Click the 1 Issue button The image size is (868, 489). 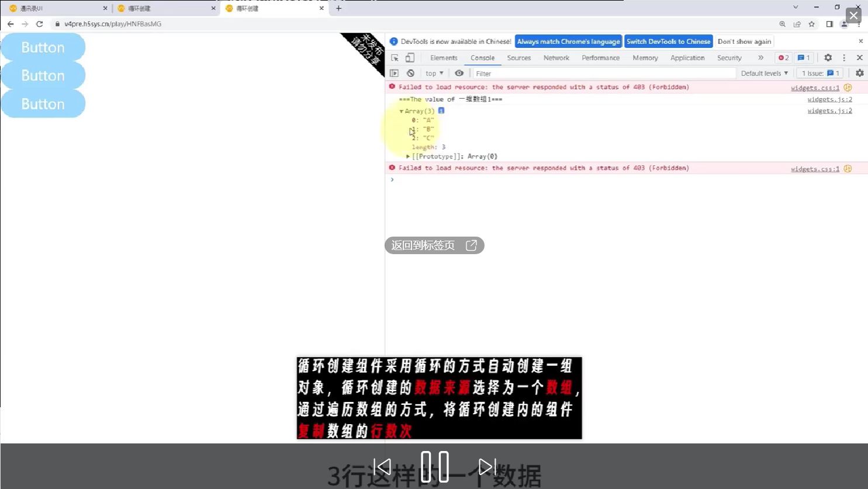(820, 73)
